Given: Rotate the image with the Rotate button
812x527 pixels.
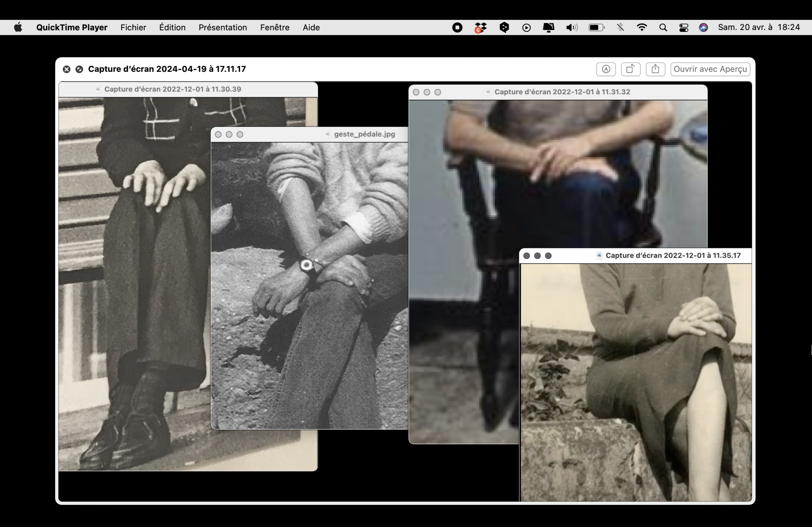Looking at the screenshot, I should coord(630,69).
